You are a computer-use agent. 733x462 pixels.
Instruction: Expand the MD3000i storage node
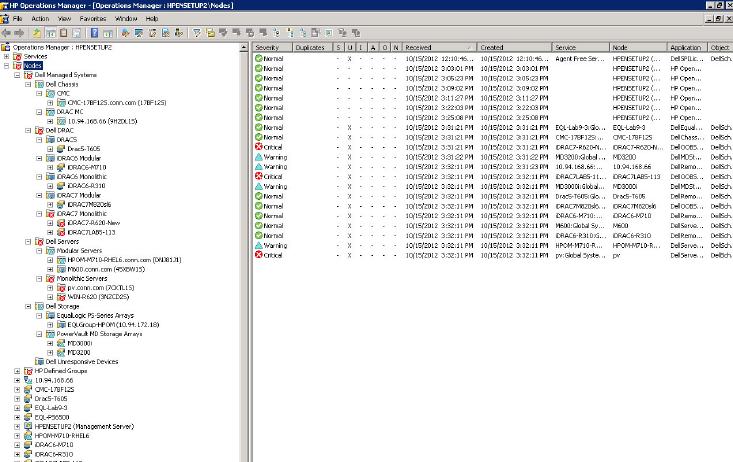click(50, 343)
